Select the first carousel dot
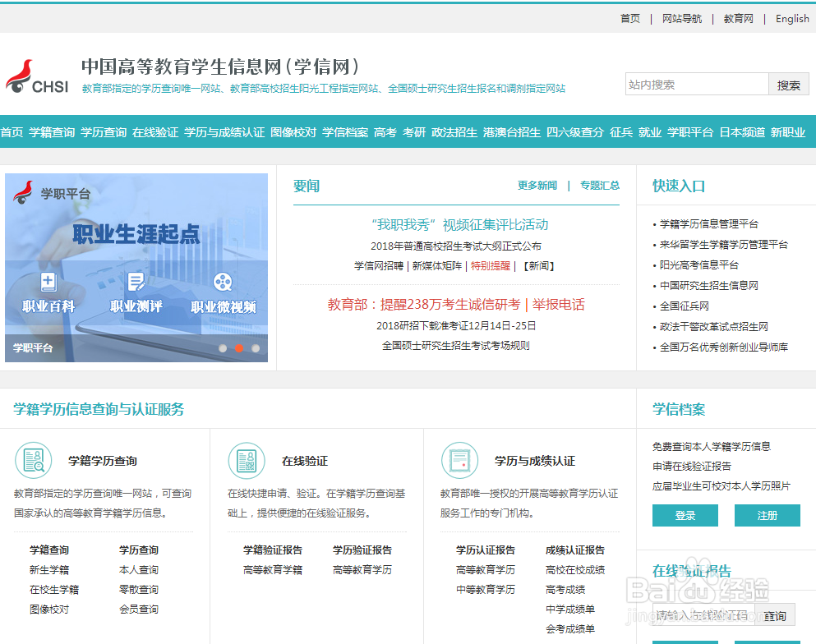816x644 pixels. point(223,348)
